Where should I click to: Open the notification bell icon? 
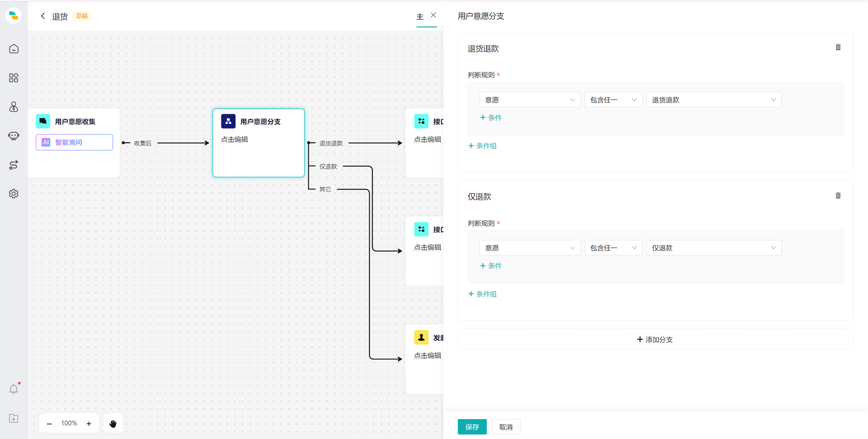tap(14, 389)
